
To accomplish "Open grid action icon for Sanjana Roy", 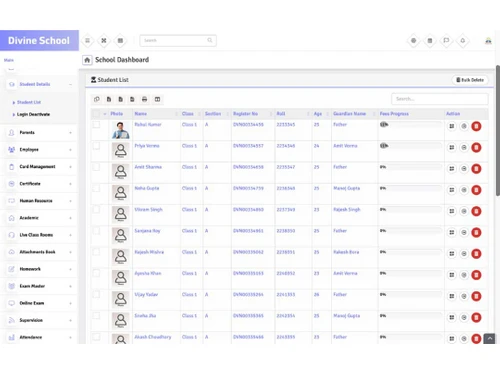I will [x=452, y=232].
